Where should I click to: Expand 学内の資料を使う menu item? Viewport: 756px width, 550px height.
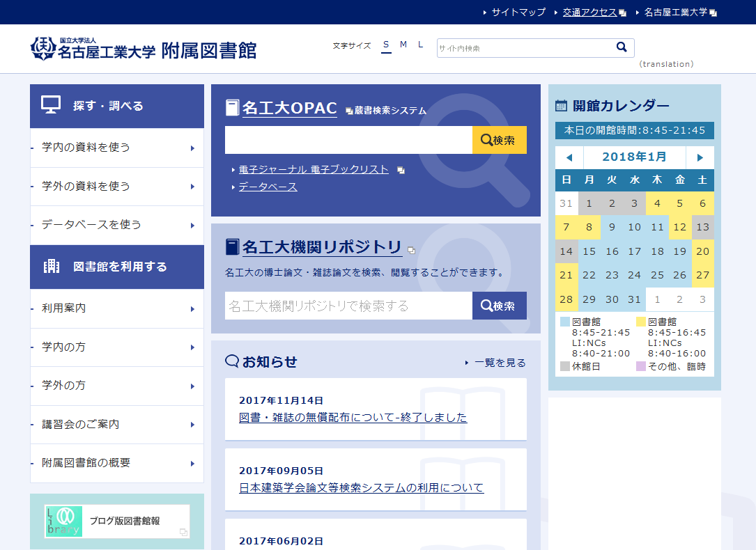coord(117,148)
